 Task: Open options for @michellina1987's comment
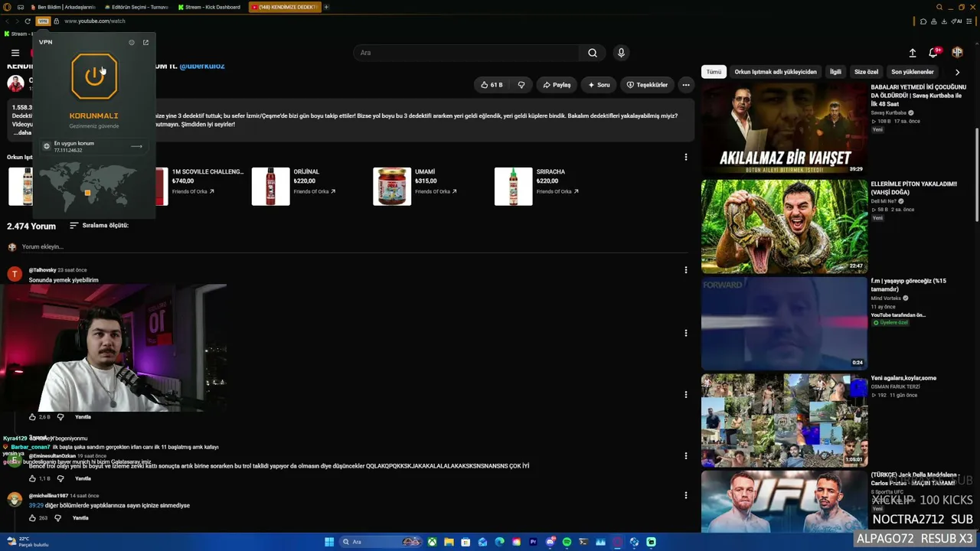pyautogui.click(x=686, y=495)
